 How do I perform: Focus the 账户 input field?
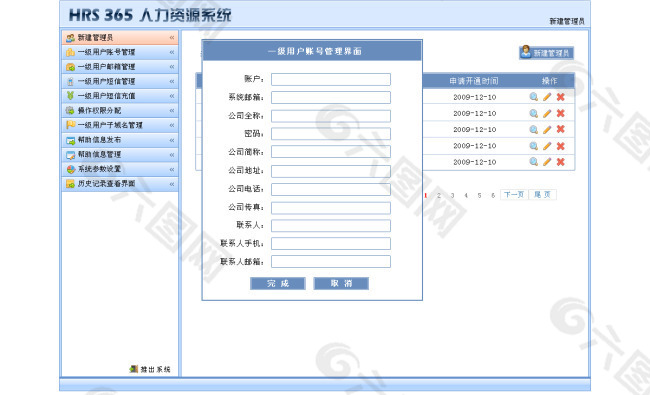(x=331, y=80)
